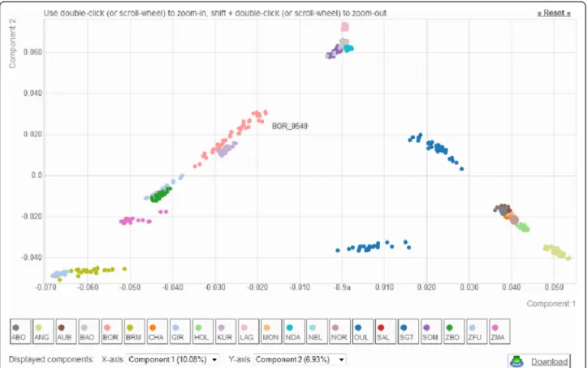The image size is (588, 368).
Task: Click the MON legend swatch
Action: [x=266, y=327]
